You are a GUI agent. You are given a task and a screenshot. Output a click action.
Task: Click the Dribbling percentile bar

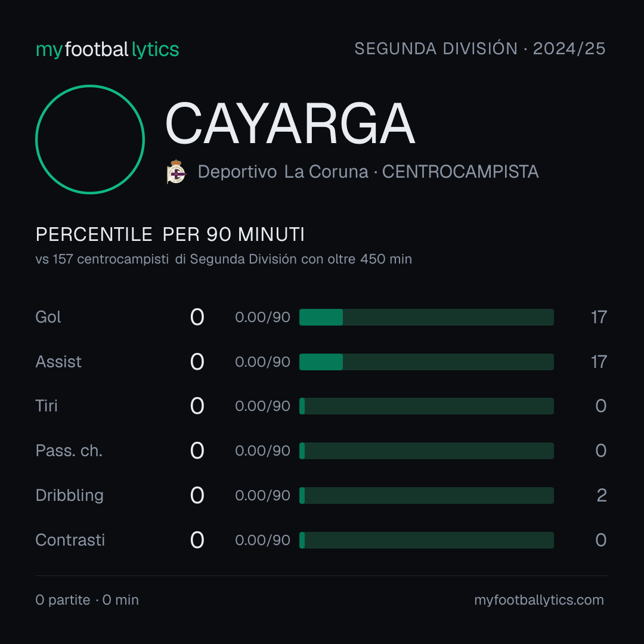426,496
